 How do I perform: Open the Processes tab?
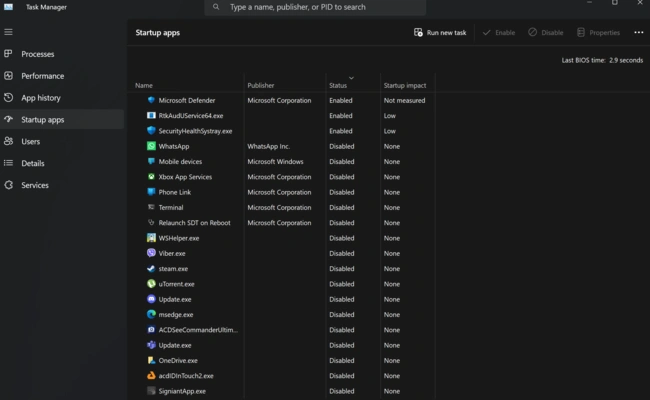[62, 54]
